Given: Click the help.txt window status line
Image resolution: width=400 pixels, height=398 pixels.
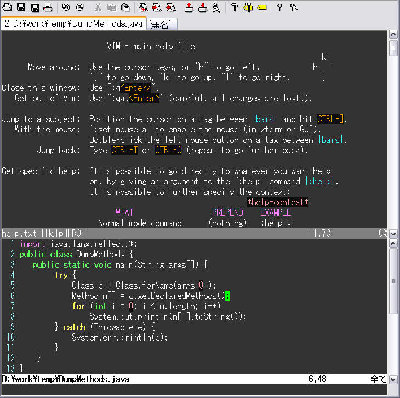Looking at the screenshot, I should (194, 233).
